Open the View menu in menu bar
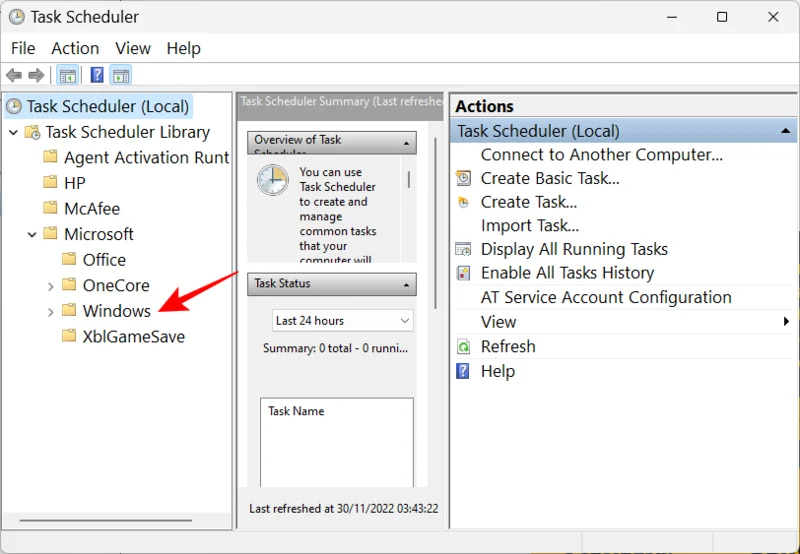 [x=132, y=48]
